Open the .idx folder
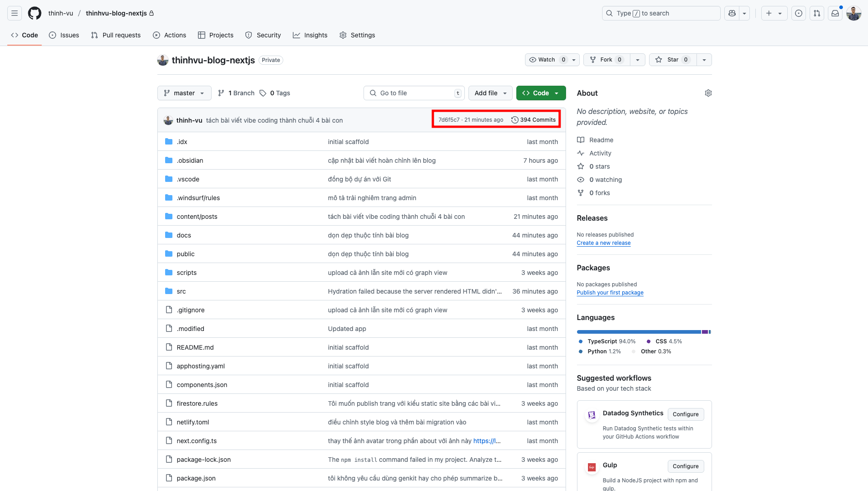This screenshot has height=491, width=868. (x=182, y=142)
